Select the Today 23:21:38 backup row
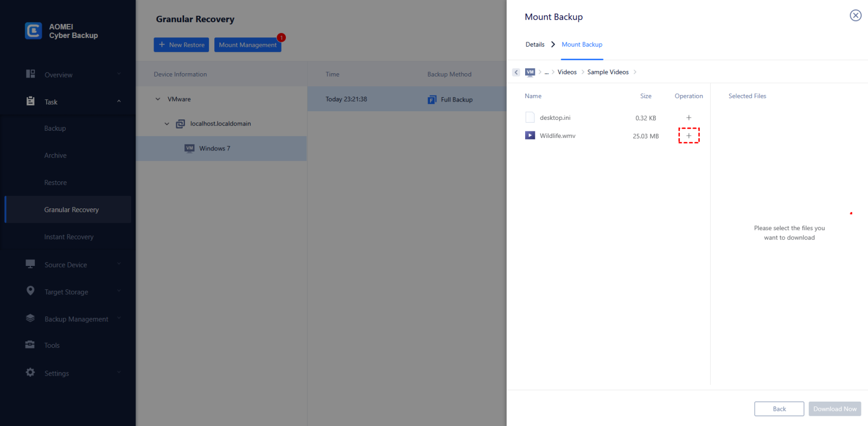 coord(407,99)
